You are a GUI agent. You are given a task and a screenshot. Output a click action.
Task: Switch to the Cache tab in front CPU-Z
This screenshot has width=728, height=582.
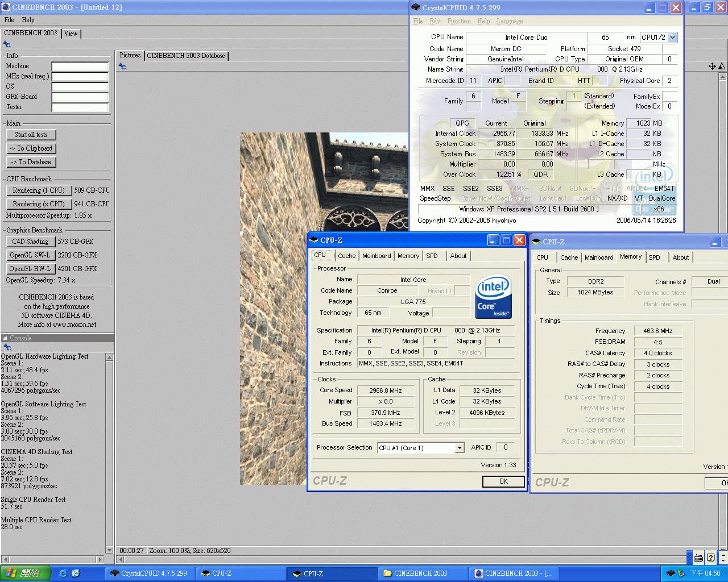pyautogui.click(x=346, y=256)
